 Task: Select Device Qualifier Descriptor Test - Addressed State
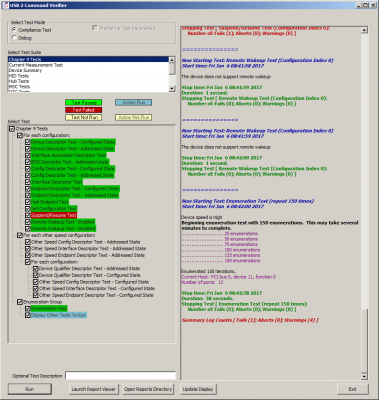(89, 269)
